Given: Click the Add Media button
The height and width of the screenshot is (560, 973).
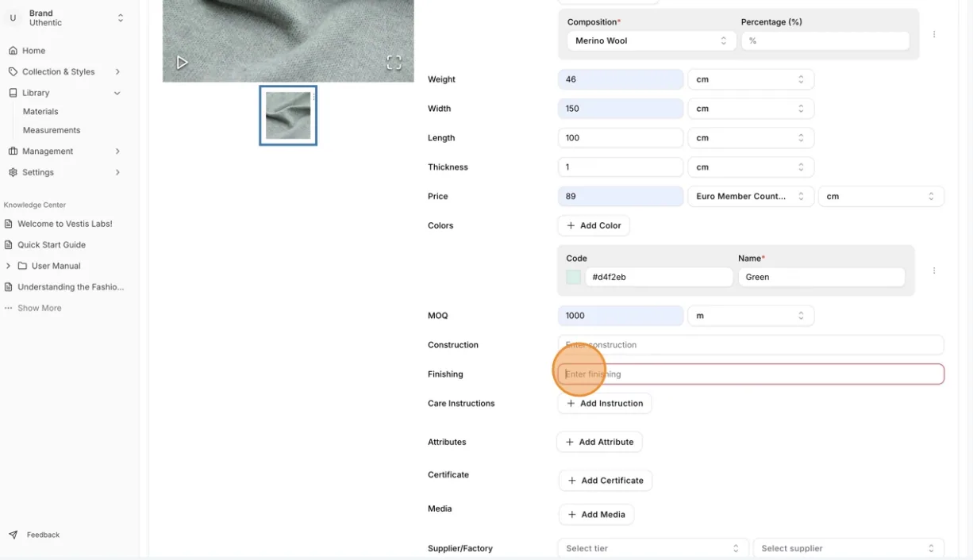Looking at the screenshot, I should (596, 515).
